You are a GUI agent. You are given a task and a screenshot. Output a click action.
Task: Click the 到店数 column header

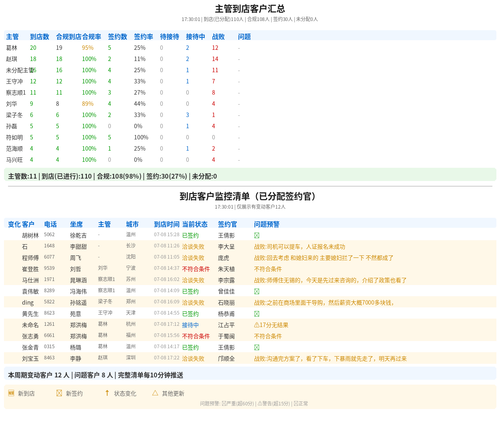click(x=39, y=37)
